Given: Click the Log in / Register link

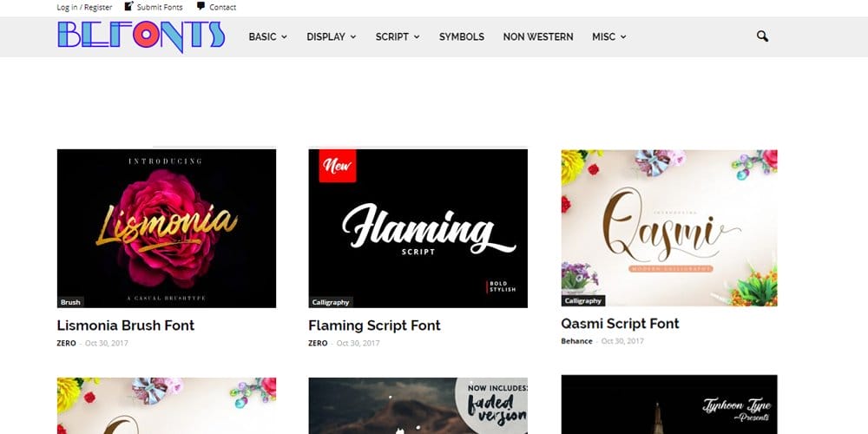Looking at the screenshot, I should 84,7.
